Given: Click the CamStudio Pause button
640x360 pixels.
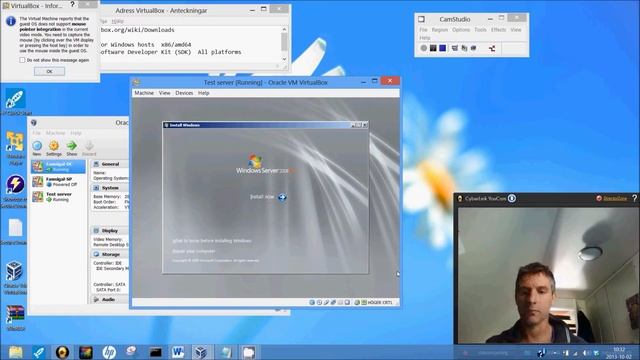Looking at the screenshot, I should tap(433, 48).
